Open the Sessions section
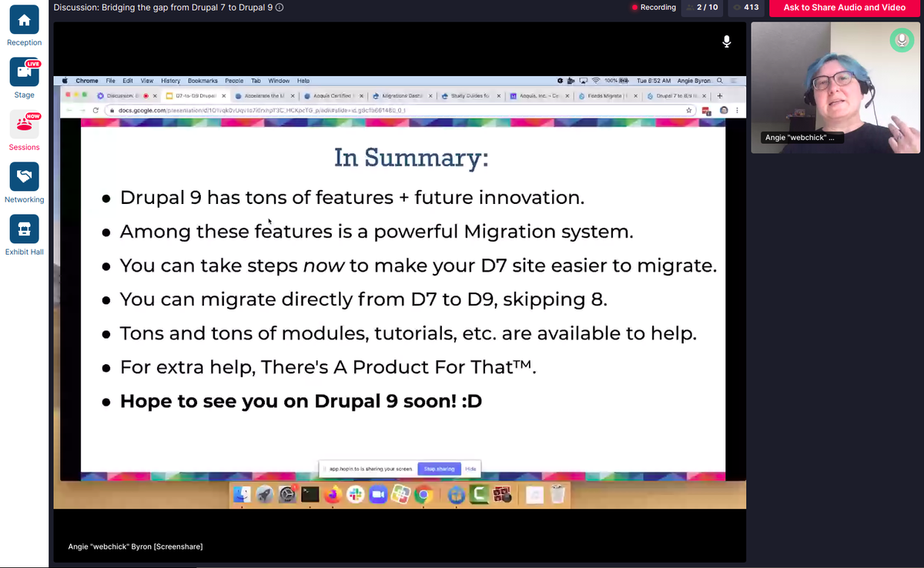 (24, 132)
